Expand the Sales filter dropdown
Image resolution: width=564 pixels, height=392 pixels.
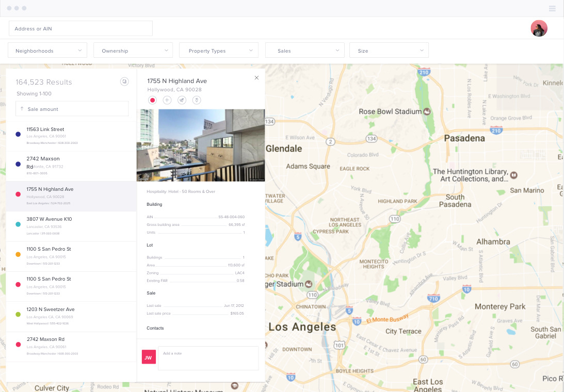pos(304,51)
